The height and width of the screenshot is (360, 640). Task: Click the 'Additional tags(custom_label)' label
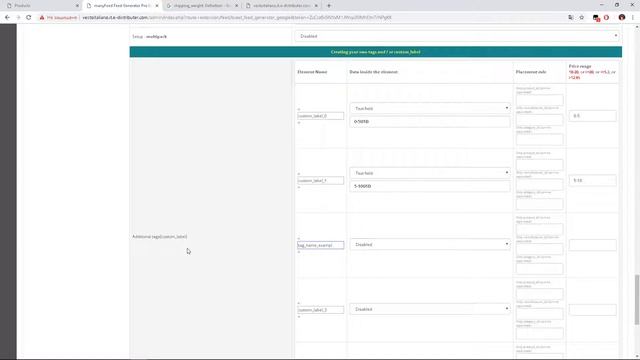tap(160, 237)
